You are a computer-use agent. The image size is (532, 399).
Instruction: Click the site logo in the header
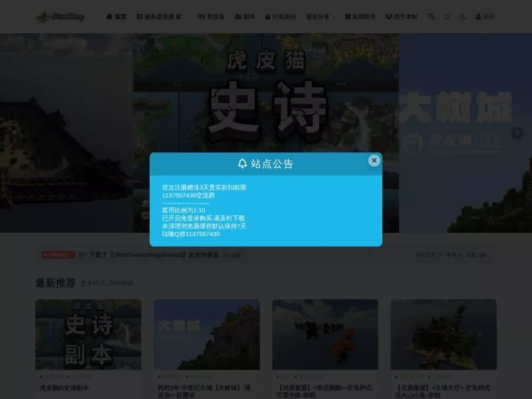pos(60,17)
